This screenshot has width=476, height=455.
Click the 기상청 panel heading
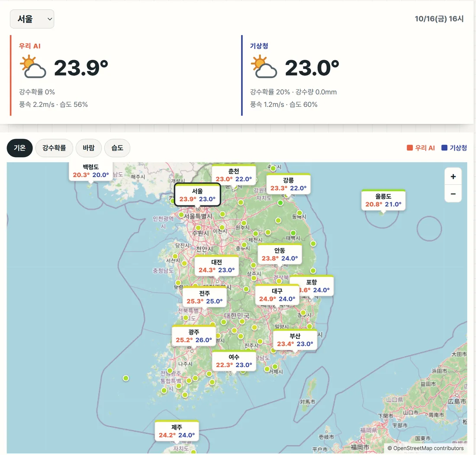tap(259, 46)
